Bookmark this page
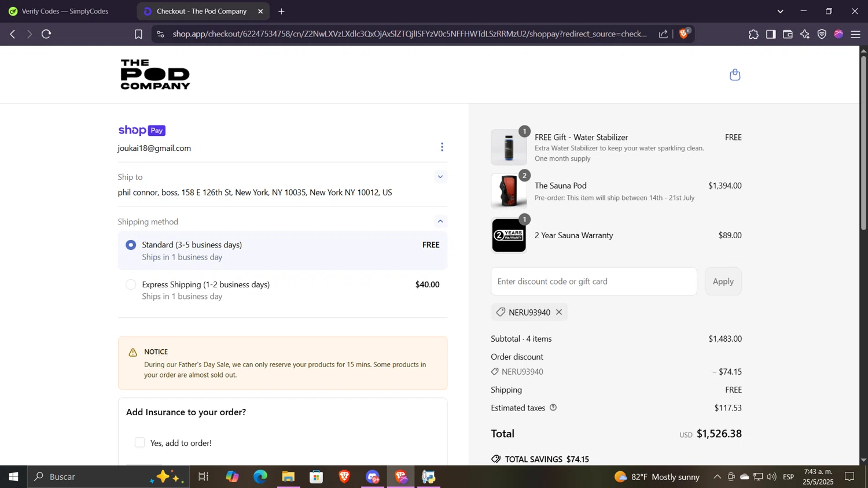868x488 pixels. [138, 34]
